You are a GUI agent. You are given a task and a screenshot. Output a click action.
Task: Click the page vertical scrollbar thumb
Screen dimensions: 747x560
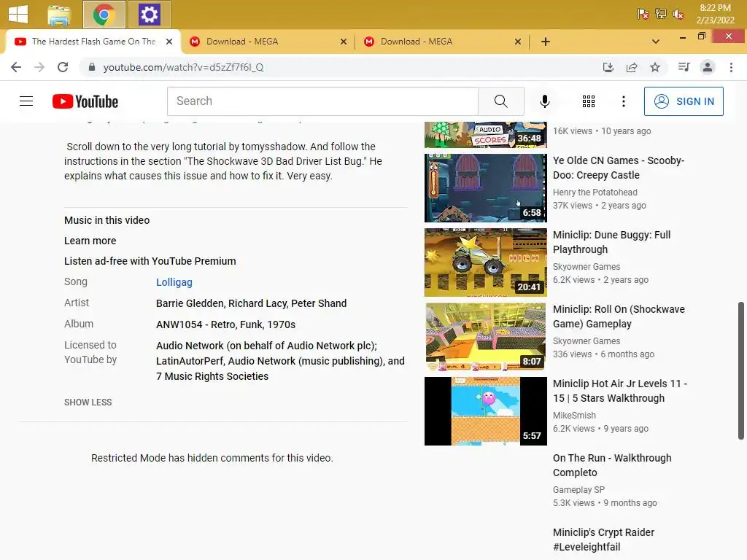click(741, 370)
